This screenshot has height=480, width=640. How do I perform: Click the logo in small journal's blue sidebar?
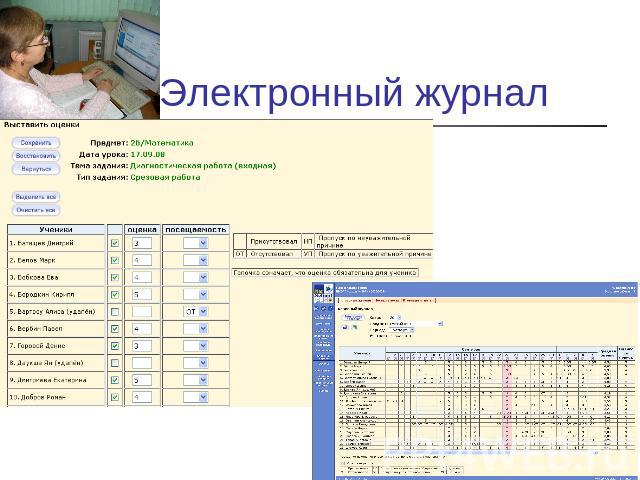click(323, 291)
